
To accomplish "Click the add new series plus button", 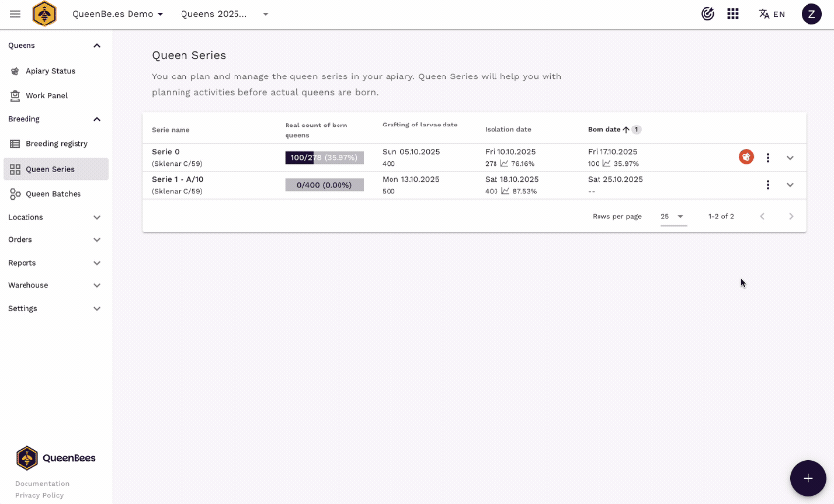I will (808, 478).
